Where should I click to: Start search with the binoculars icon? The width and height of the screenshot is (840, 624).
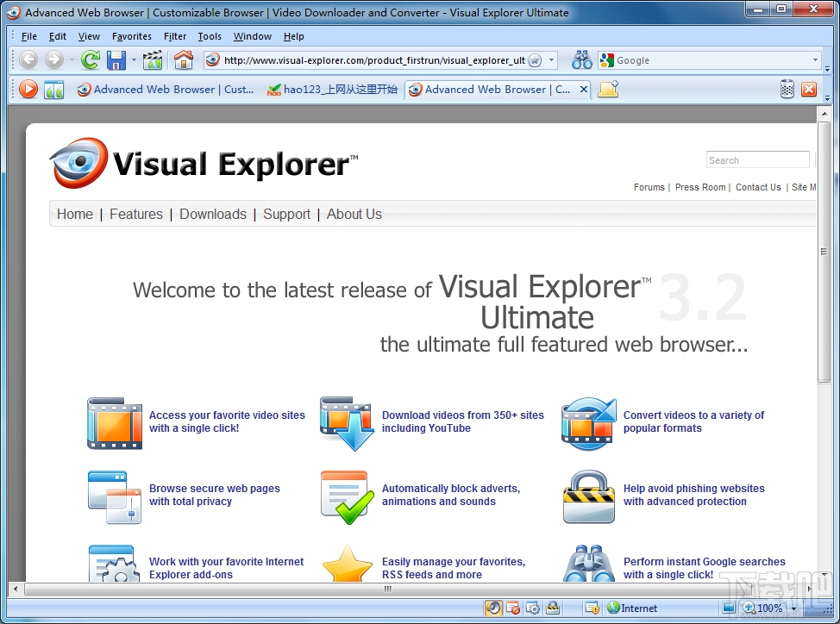[x=582, y=60]
